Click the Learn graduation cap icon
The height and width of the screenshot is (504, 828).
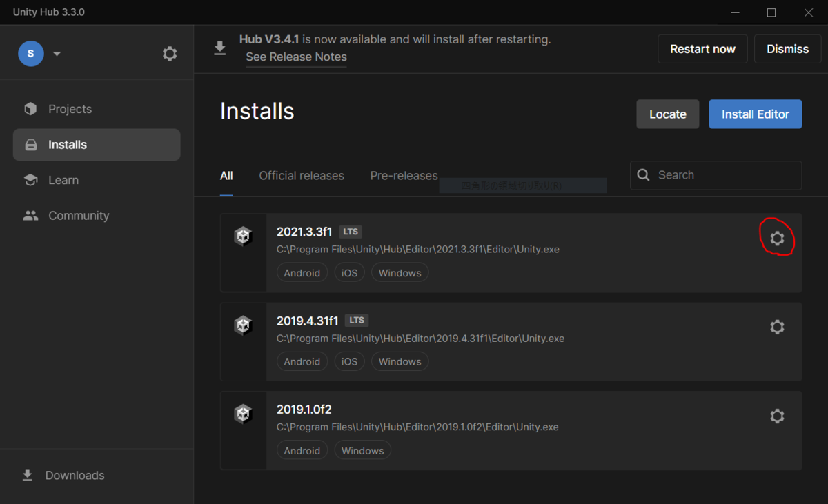(x=30, y=180)
